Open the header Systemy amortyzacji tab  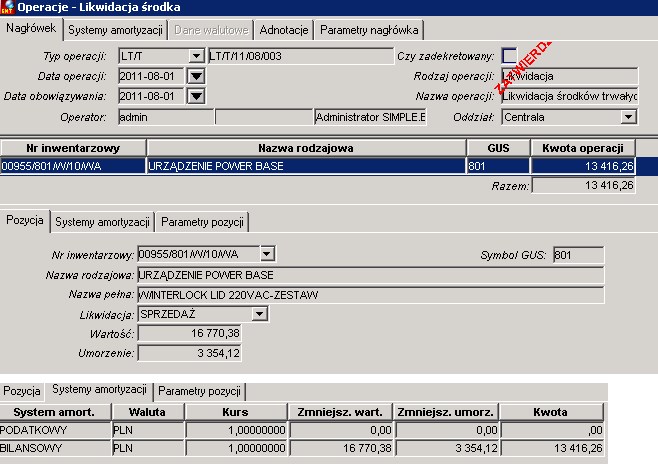(115, 30)
